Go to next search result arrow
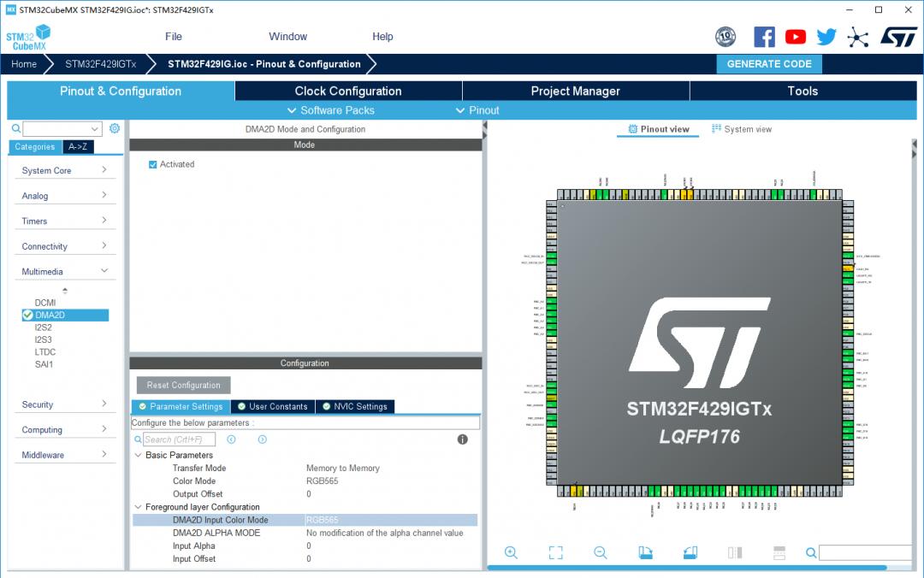 point(263,439)
